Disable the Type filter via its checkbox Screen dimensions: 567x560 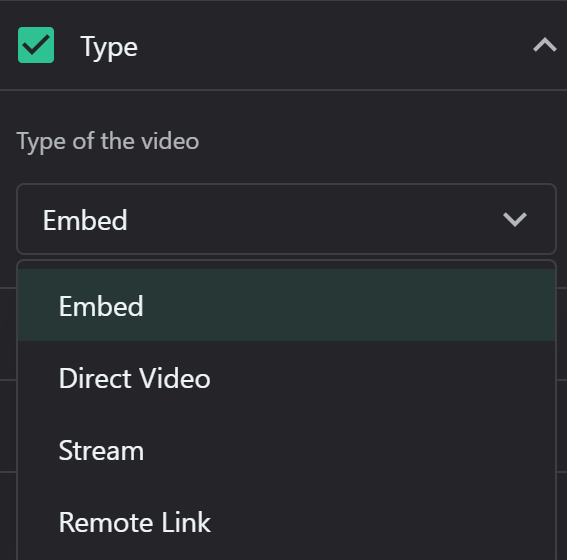click(x=36, y=45)
